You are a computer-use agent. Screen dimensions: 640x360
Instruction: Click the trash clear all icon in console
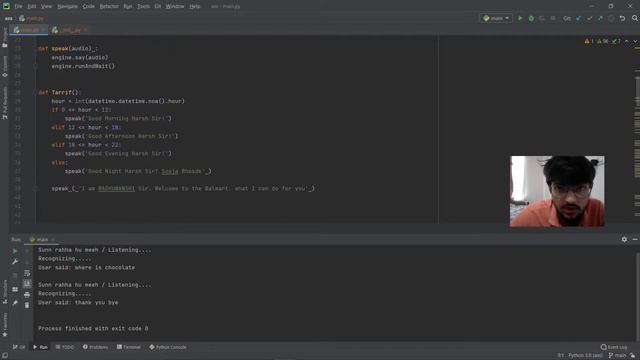(27, 305)
